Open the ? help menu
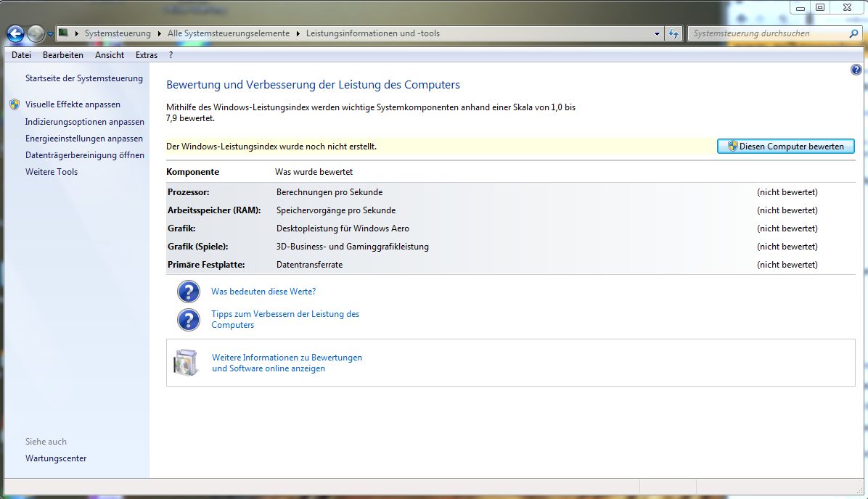 [x=171, y=55]
